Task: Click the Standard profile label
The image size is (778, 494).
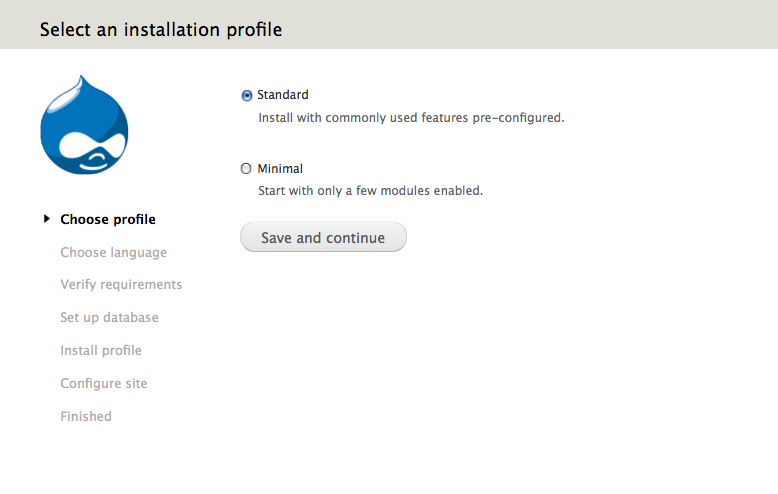Action: click(x=282, y=95)
